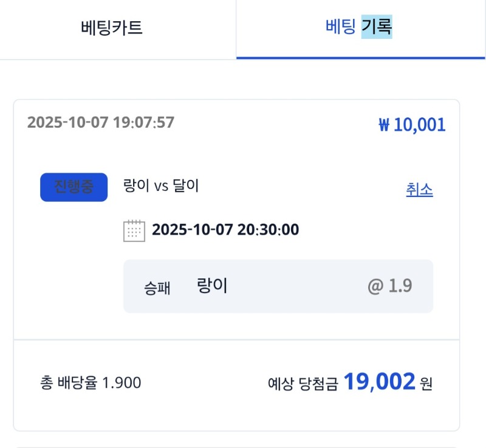This screenshot has width=486, height=448.
Task: Click the highlighted 기록 word in tab
Action: tap(377, 28)
